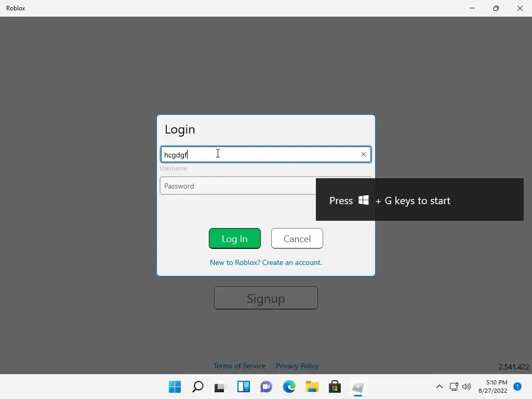Screen dimensions: 532x399
Task: Click the 'Press Win + G keys to start' popup
Action: (420, 199)
